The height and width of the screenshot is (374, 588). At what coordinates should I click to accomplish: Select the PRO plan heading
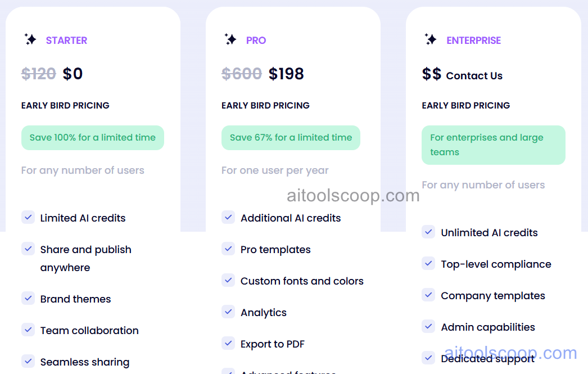pos(256,40)
